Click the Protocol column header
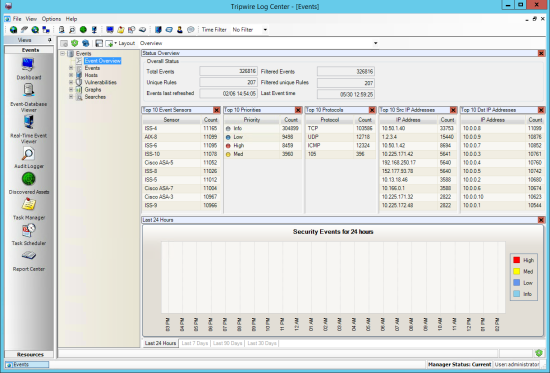The height and width of the screenshot is (373, 550). click(x=330, y=120)
